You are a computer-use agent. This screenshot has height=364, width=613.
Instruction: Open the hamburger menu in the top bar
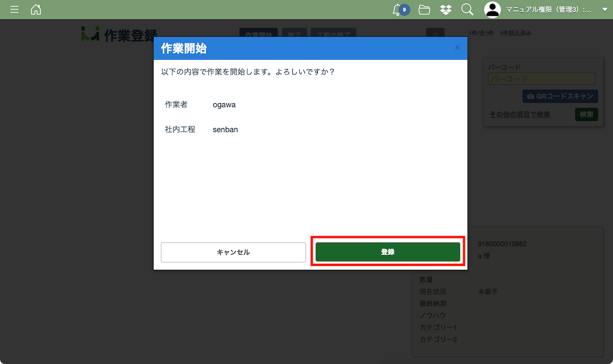14,10
